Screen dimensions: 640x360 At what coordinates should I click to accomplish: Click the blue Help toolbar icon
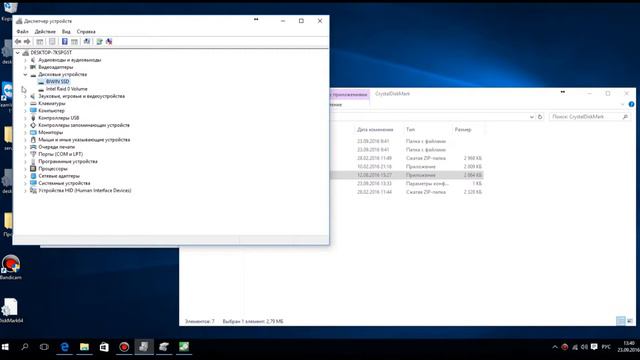click(x=64, y=42)
